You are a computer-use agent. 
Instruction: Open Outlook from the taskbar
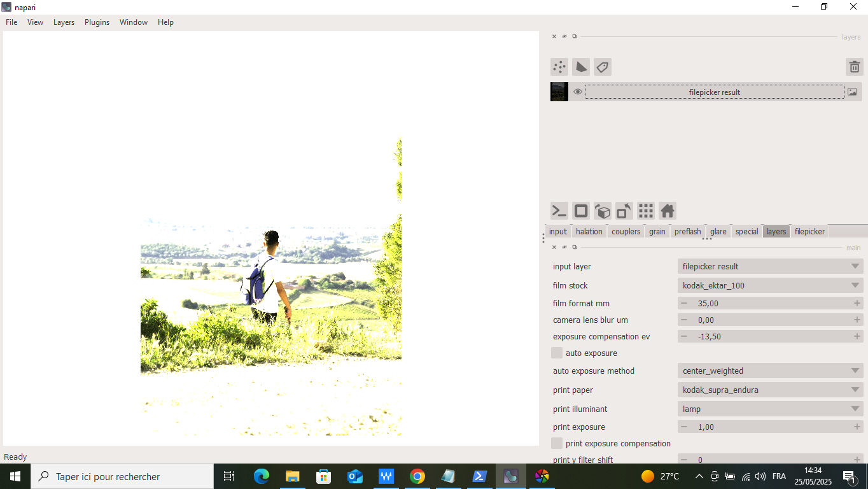(355, 476)
